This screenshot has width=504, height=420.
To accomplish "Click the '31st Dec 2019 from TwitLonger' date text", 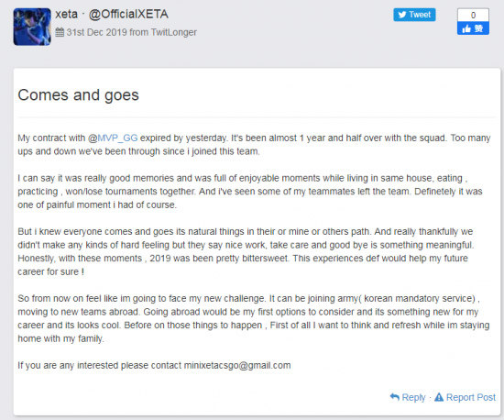I will [131, 32].
